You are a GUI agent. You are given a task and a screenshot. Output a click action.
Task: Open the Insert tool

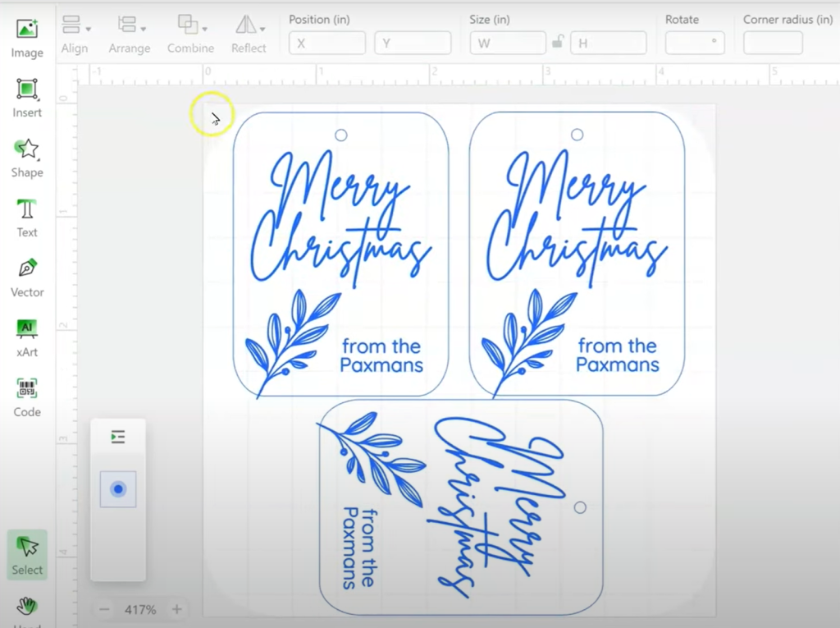27,97
